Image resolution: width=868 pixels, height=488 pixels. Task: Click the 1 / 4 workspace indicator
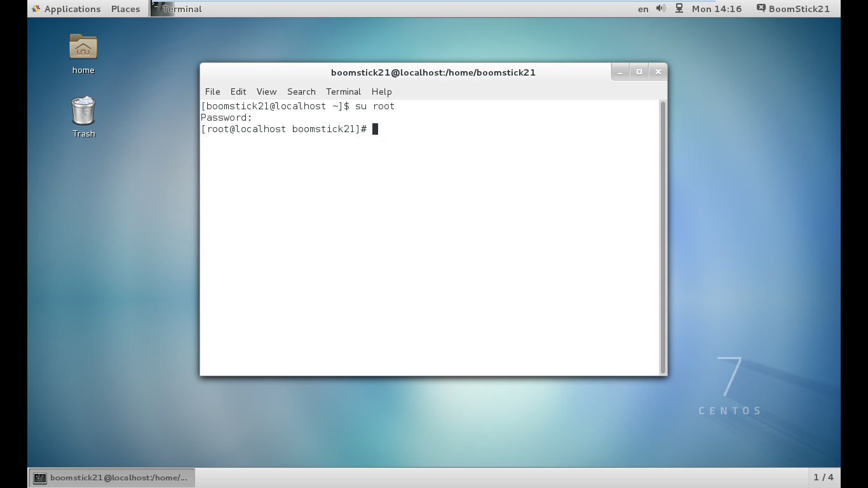click(x=823, y=477)
